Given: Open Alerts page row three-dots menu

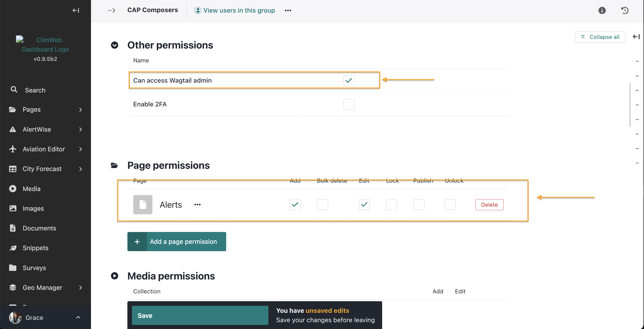Looking at the screenshot, I should pos(197,205).
